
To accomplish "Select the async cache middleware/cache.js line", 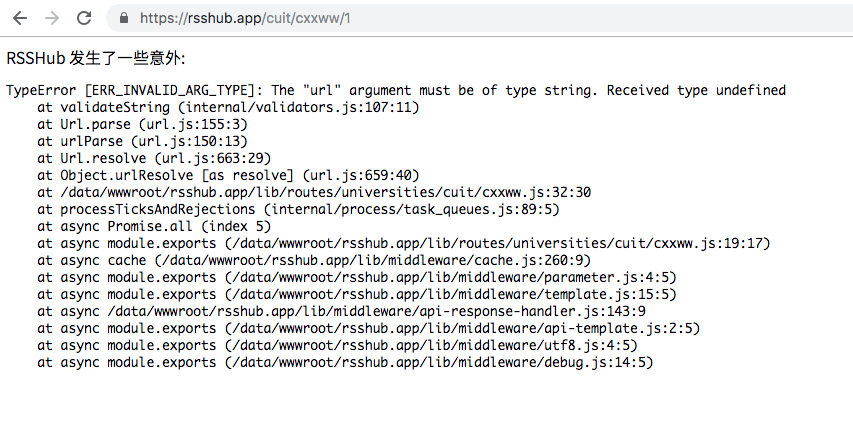I will [314, 260].
